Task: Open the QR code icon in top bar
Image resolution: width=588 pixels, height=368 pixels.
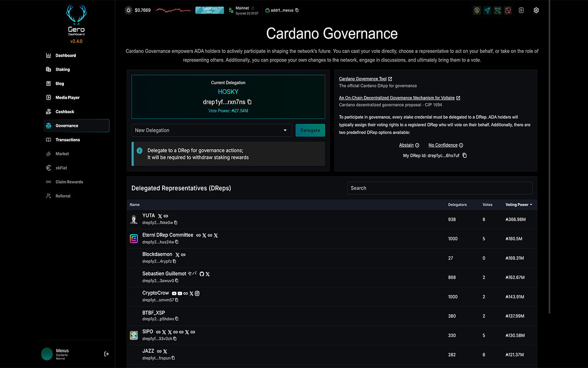Action: 498,10
